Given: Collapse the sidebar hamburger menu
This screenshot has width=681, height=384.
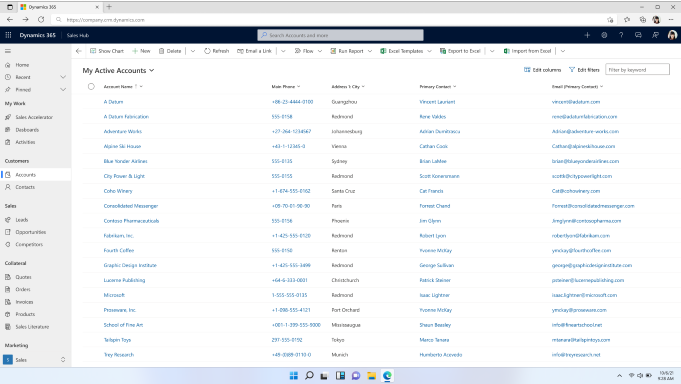Looking at the screenshot, I should [8, 51].
